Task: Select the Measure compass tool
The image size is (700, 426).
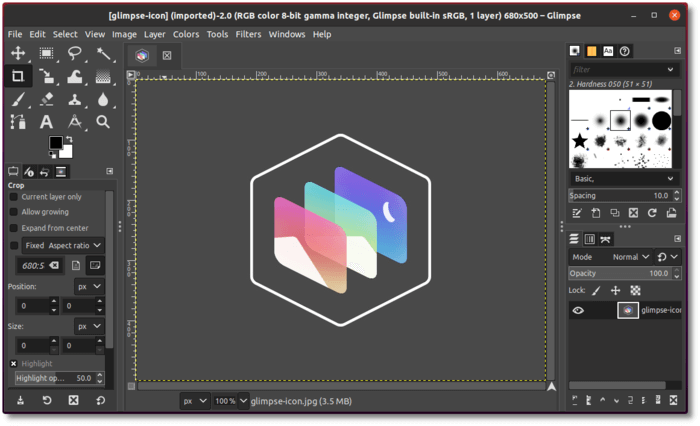Action: pos(75,122)
